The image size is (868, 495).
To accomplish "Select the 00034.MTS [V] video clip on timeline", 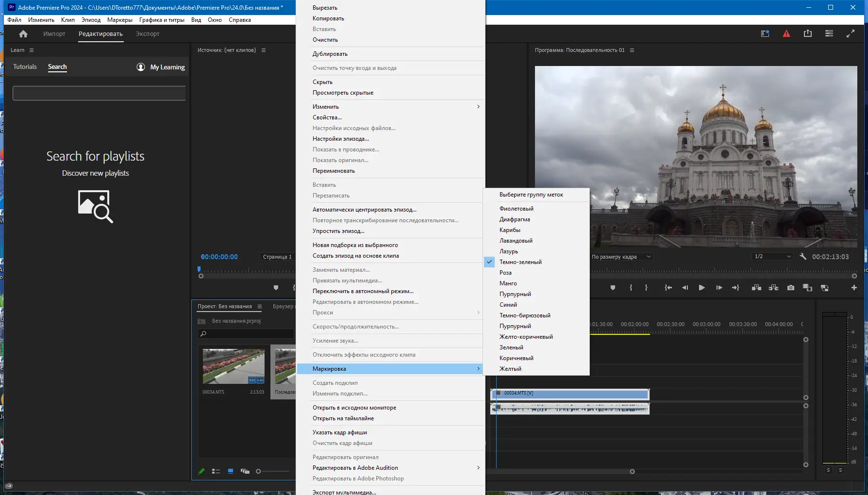I will point(570,394).
